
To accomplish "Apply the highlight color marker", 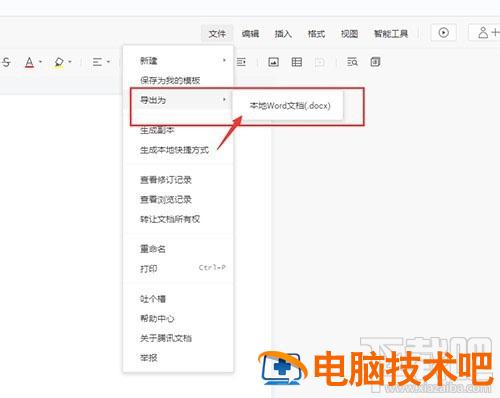I will (x=59, y=62).
